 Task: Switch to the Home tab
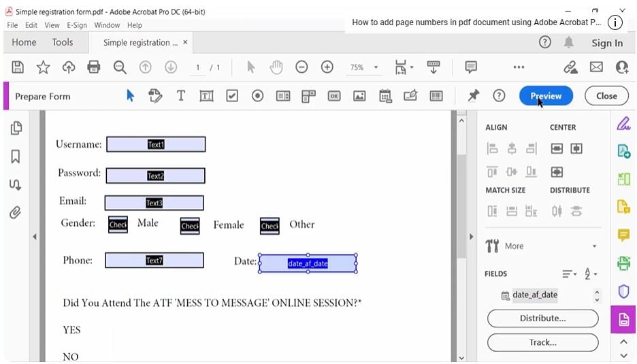(24, 42)
